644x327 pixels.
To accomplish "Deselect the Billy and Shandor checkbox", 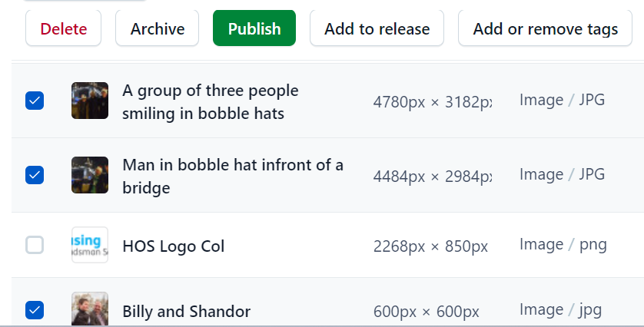I will point(35,310).
